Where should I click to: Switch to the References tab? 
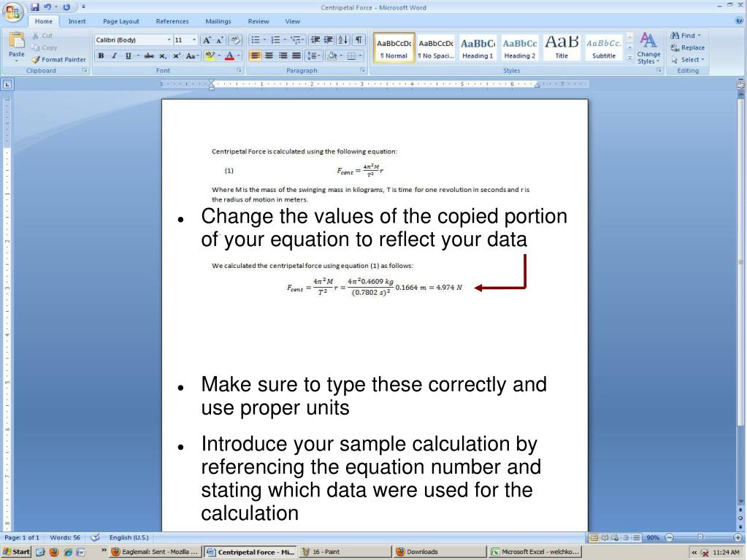[172, 21]
